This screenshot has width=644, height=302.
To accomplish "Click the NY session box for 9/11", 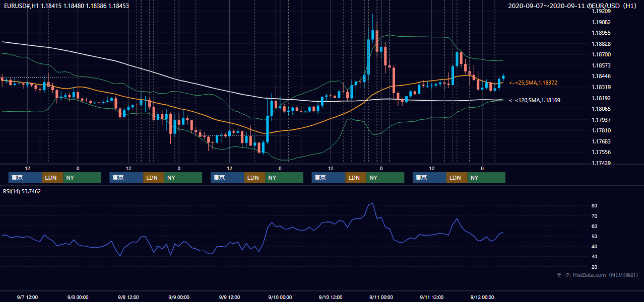I will 486,178.
